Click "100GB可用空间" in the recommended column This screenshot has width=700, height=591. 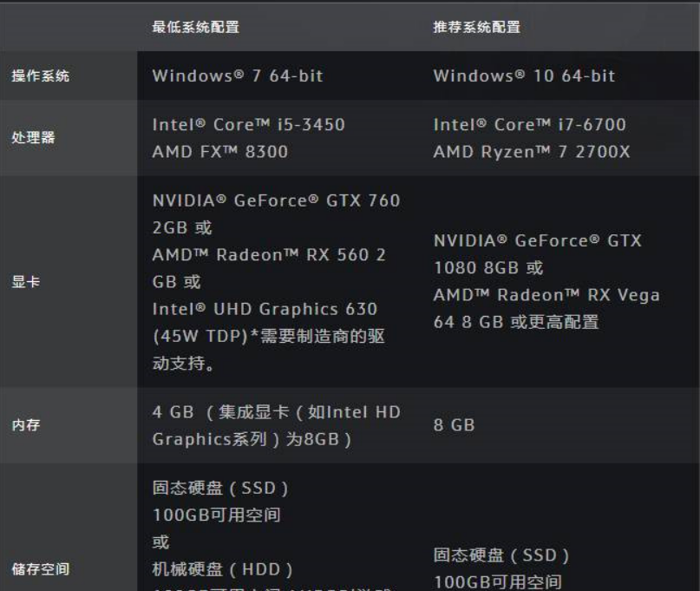tap(498, 582)
